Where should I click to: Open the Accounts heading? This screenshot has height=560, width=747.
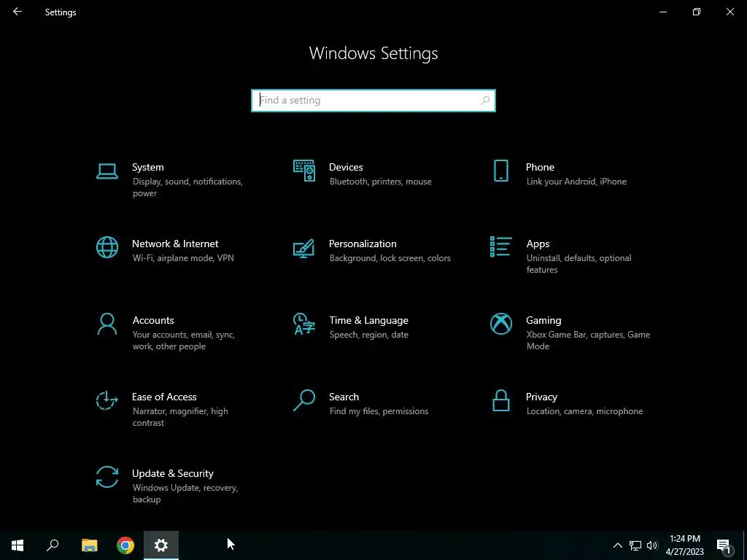click(x=153, y=321)
